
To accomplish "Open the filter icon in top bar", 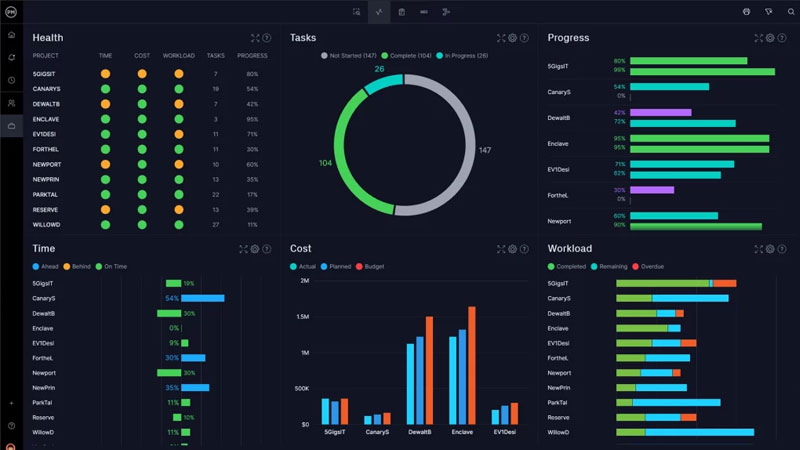I will tap(768, 12).
